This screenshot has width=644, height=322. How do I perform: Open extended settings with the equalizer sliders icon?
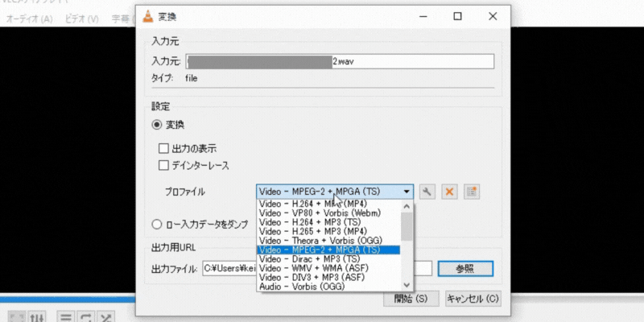click(x=37, y=317)
